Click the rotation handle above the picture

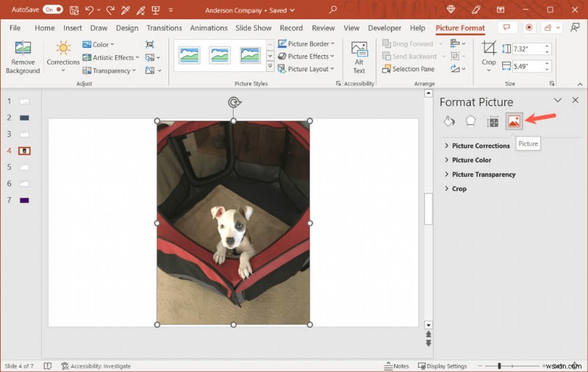point(234,102)
